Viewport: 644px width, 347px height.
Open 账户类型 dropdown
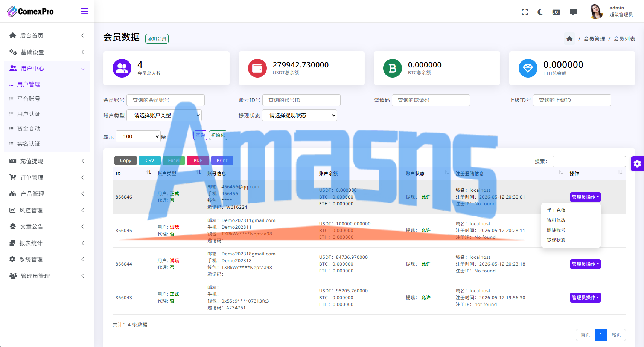click(164, 115)
